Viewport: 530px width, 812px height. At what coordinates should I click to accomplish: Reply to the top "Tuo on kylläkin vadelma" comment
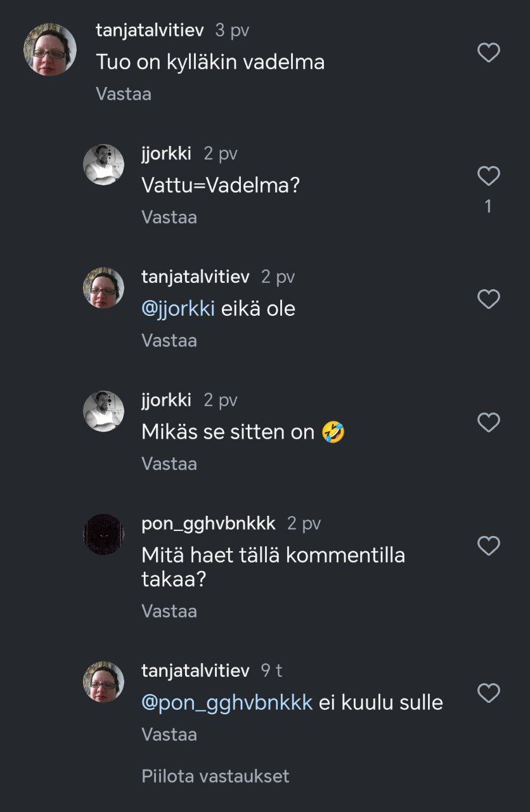click(x=124, y=94)
